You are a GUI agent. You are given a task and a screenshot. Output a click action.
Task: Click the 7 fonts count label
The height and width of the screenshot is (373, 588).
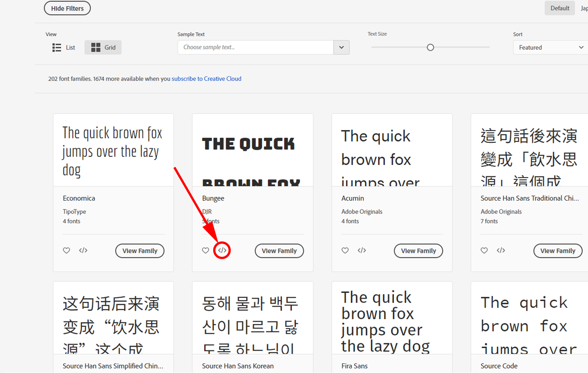[x=489, y=222]
